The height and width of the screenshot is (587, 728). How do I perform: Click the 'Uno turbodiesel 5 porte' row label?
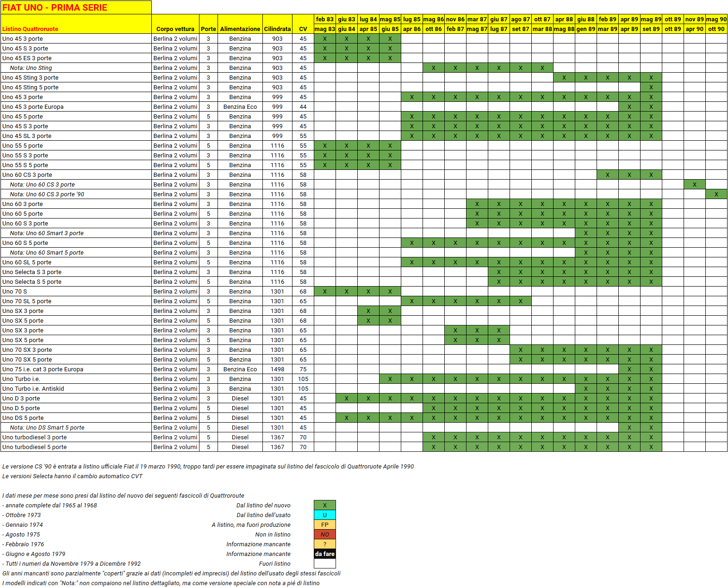tap(76, 447)
